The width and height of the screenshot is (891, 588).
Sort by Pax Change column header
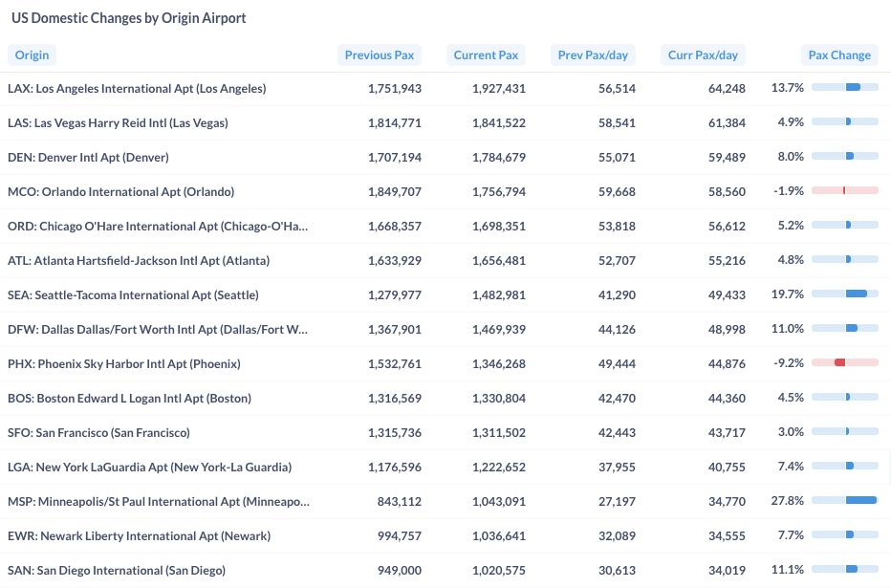[839, 55]
